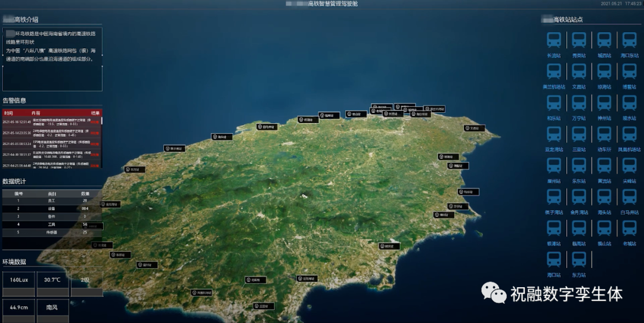Choose the 三亚站 train icon
This screenshot has width=644, height=323.
point(578,134)
